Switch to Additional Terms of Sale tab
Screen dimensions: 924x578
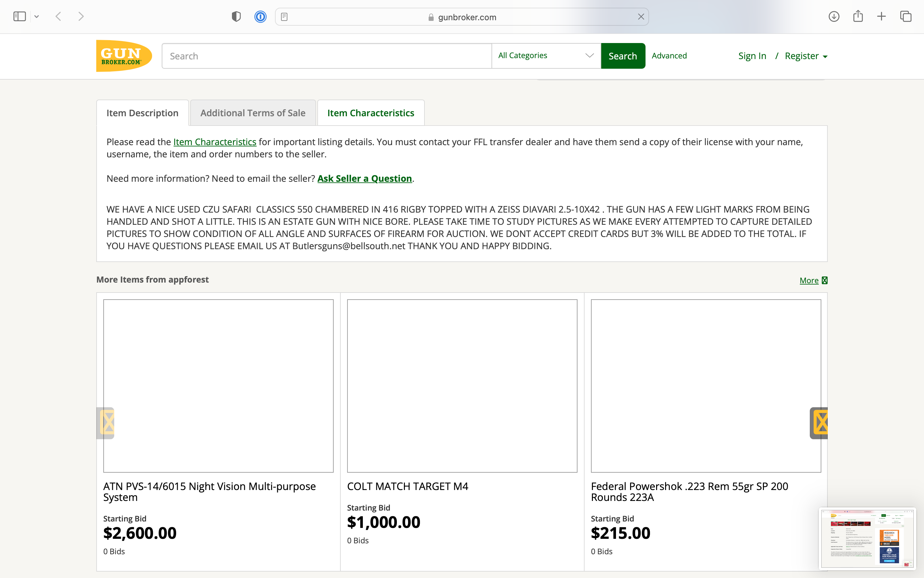[253, 113]
